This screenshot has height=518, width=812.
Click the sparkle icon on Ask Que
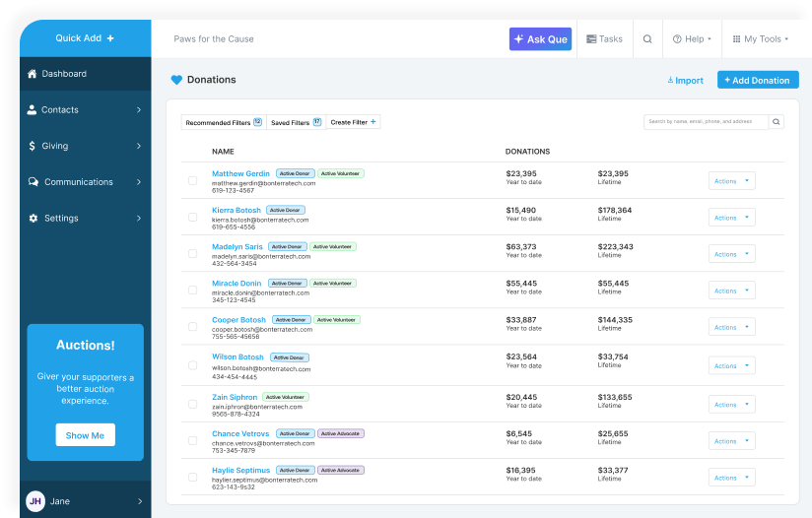[518, 38]
